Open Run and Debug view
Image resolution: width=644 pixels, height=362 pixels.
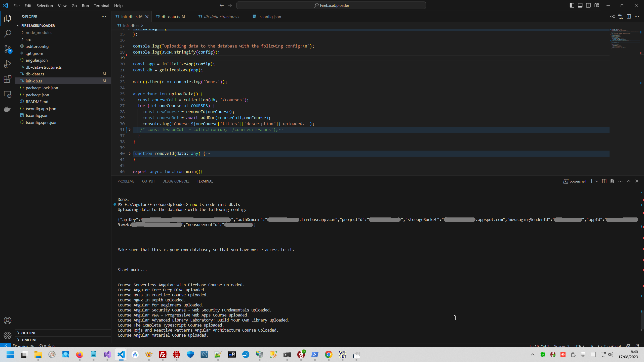click(x=8, y=64)
